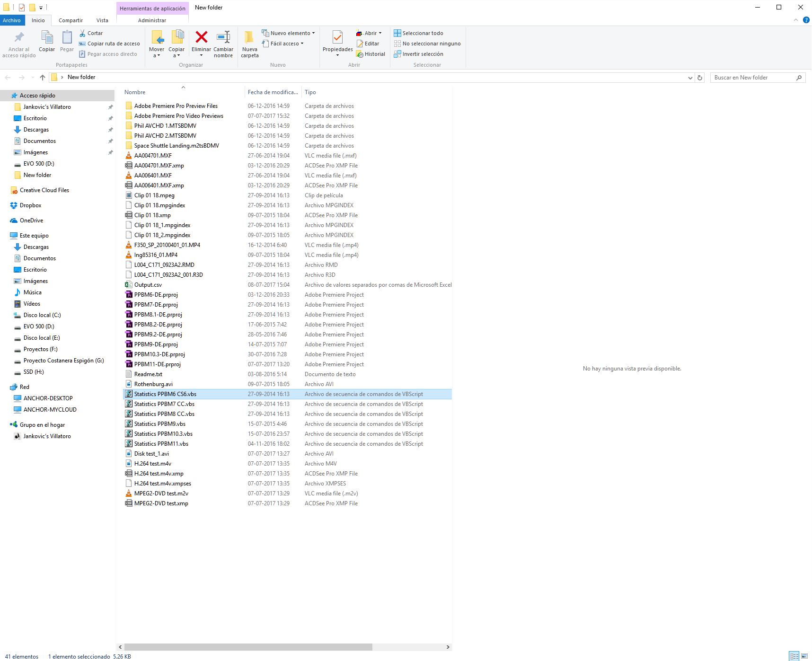Viewport: 812px width, 661px height.
Task: Collapse the ribbon with chevron
Action: (x=795, y=20)
